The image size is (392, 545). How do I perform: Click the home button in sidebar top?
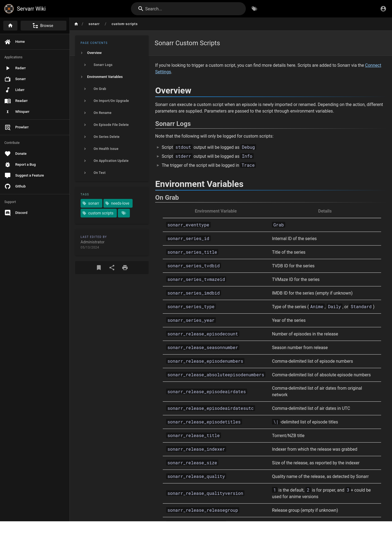pos(10,26)
